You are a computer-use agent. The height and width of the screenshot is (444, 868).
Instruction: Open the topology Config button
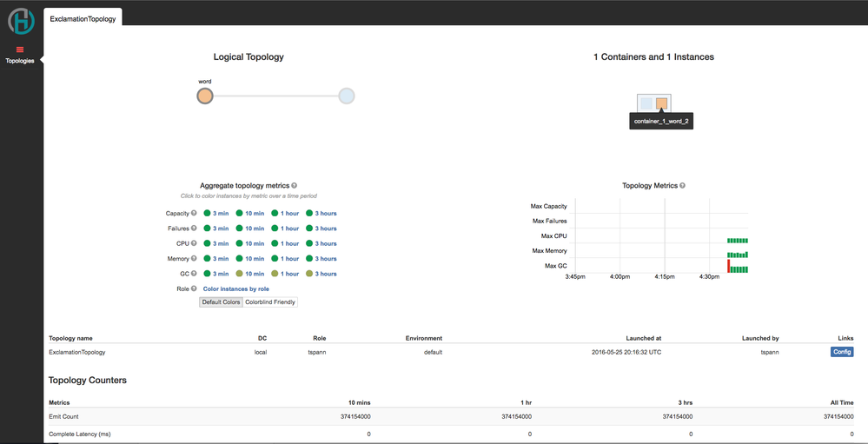pyautogui.click(x=842, y=352)
